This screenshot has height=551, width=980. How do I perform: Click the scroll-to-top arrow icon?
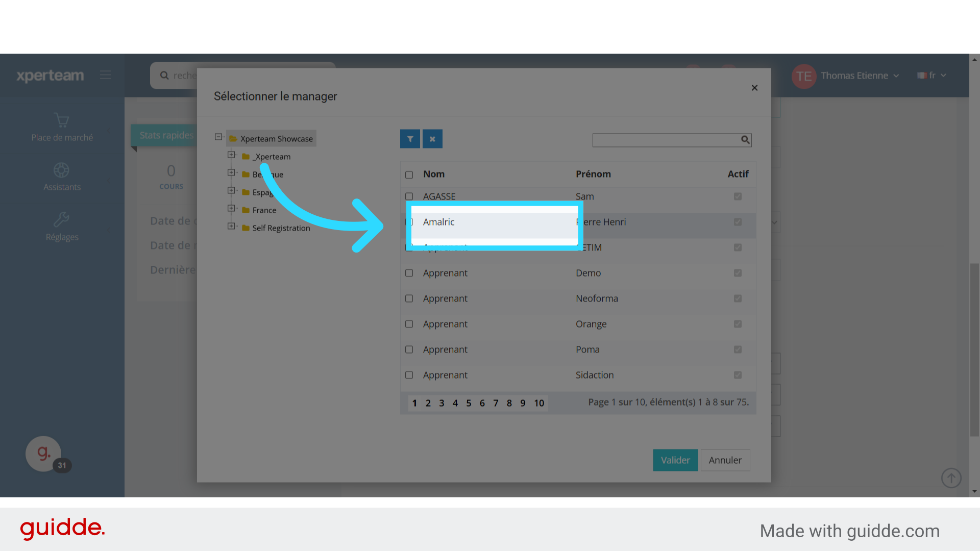[951, 478]
